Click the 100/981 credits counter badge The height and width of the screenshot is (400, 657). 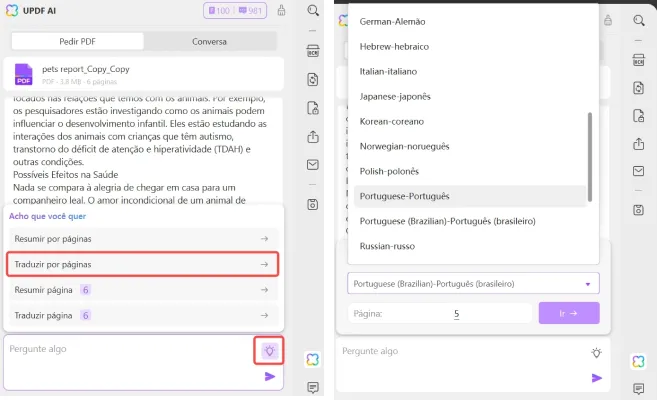point(235,10)
